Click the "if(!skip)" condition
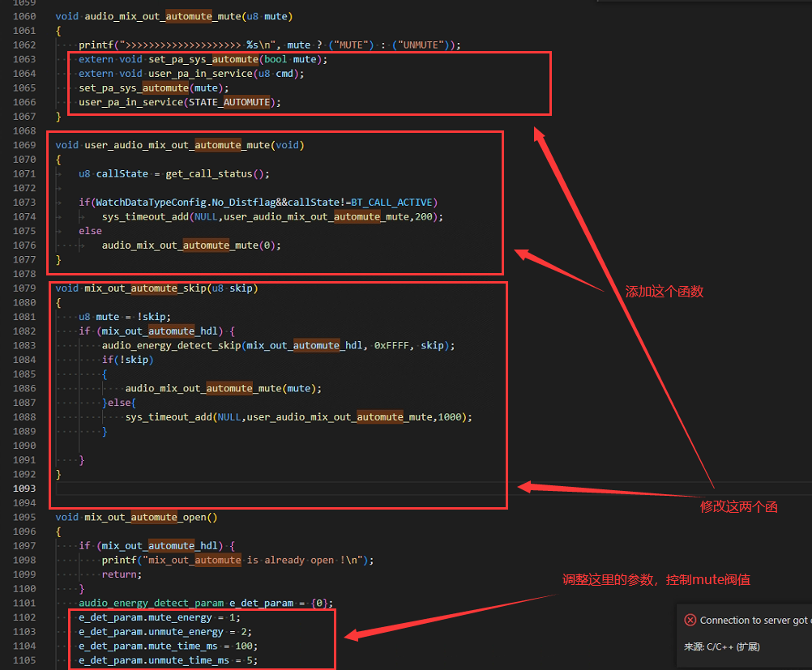 point(128,360)
